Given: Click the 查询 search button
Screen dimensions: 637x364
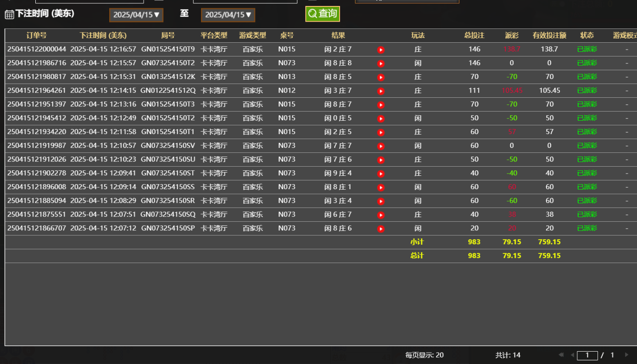Looking at the screenshot, I should tap(323, 14).
